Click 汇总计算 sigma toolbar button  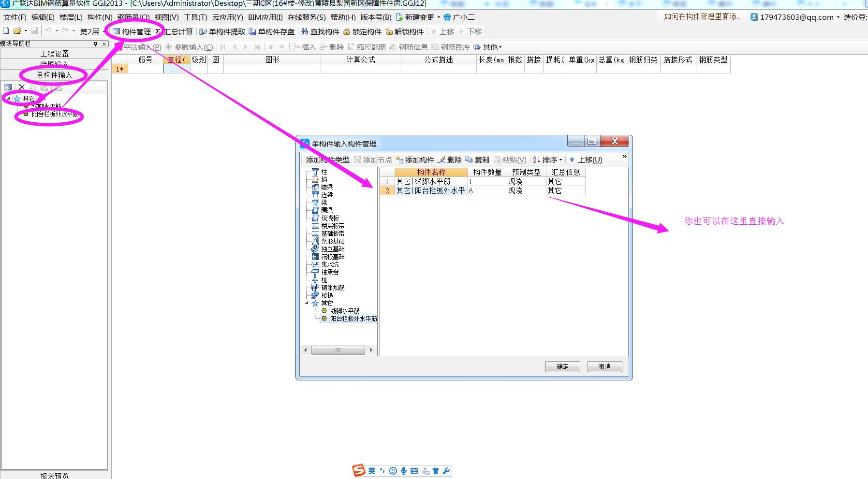pos(174,31)
